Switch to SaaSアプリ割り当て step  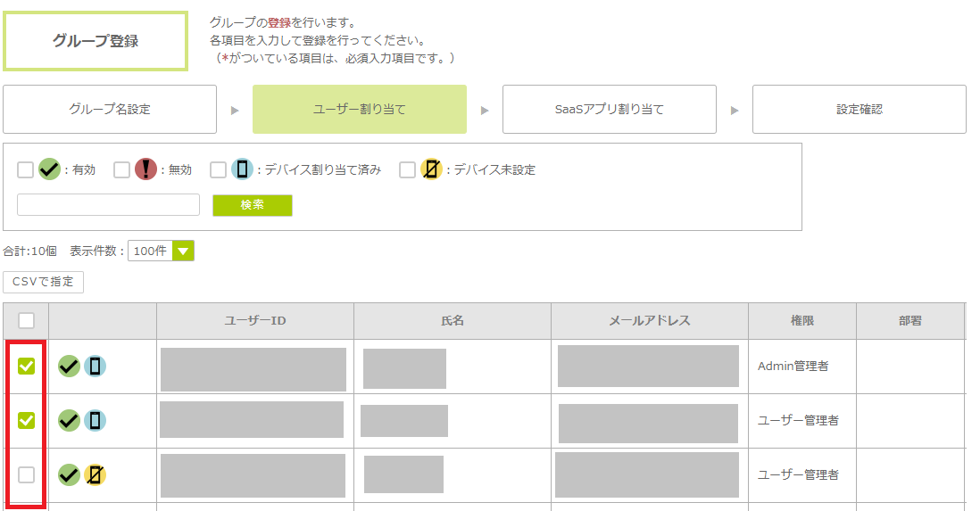tap(609, 110)
